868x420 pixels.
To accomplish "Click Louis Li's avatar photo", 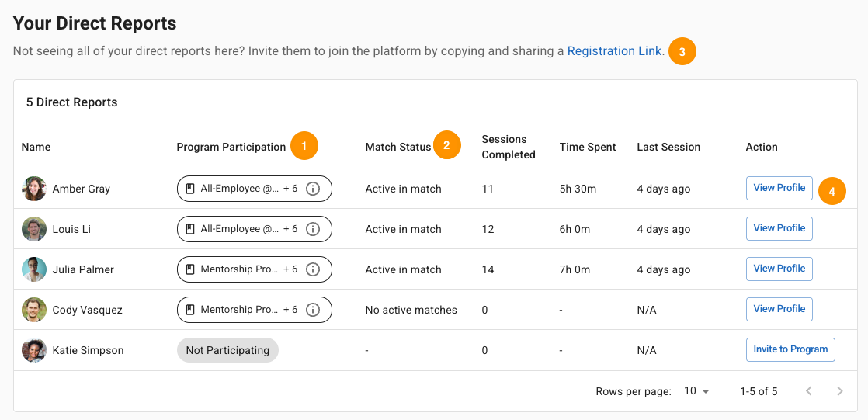I will coord(33,229).
